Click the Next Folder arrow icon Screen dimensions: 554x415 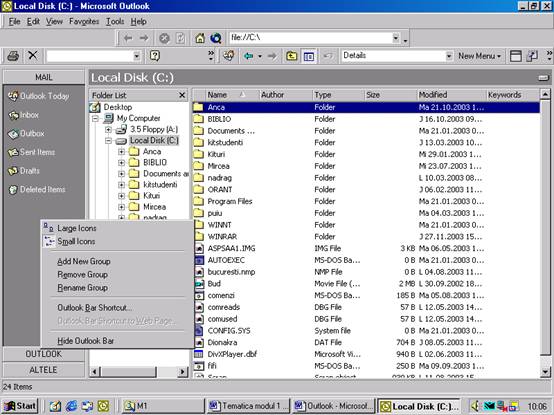click(272, 56)
